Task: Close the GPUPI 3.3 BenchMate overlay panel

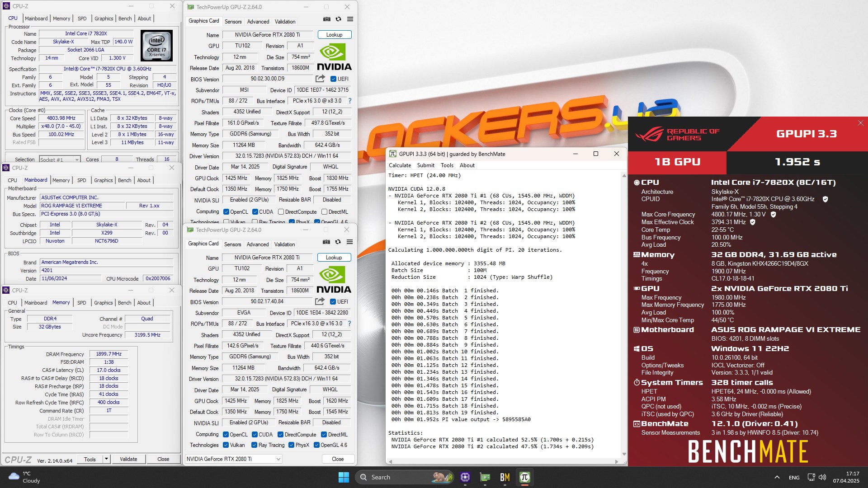Action: click(860, 123)
